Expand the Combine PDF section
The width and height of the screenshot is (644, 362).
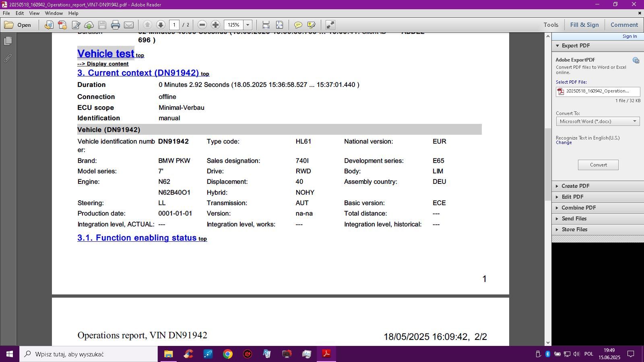(598, 208)
